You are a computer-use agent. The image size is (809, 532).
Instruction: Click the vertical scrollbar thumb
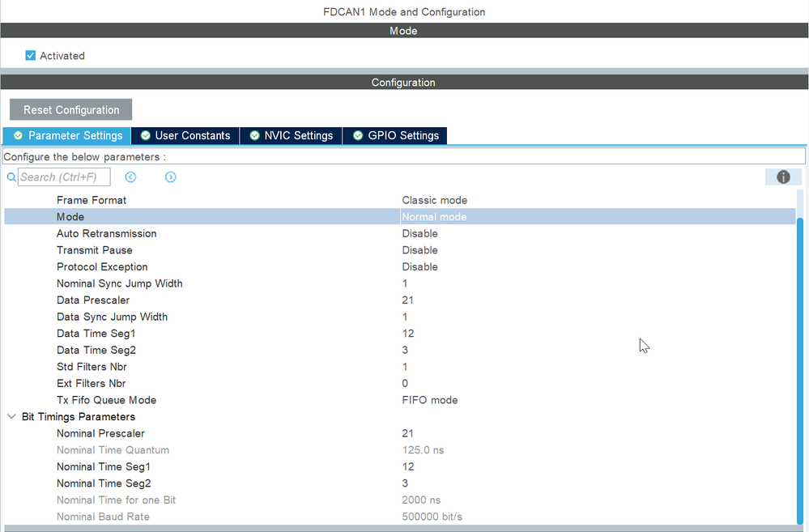800,371
